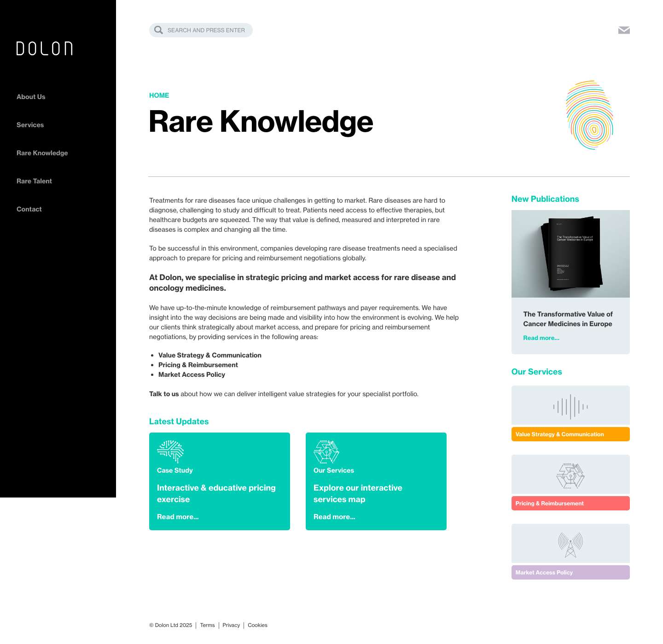Click inside the search input field
Screen dimensions: 663x644
pyautogui.click(x=206, y=30)
